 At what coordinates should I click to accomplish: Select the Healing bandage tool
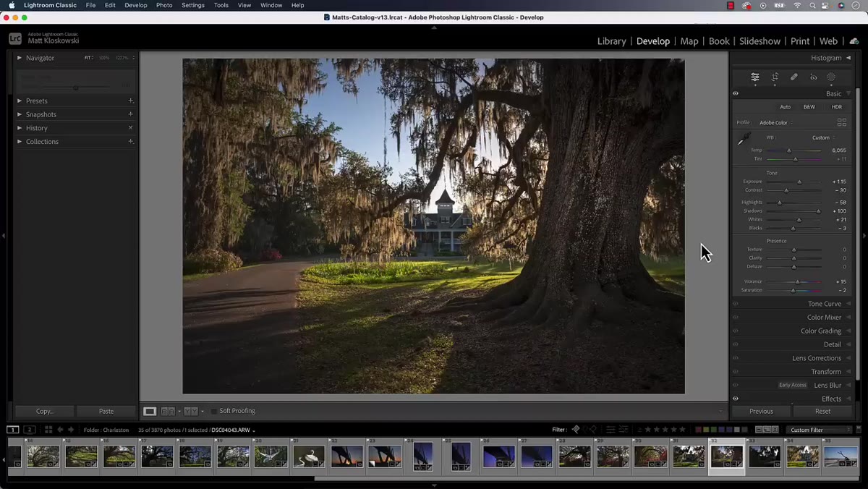pyautogui.click(x=793, y=77)
